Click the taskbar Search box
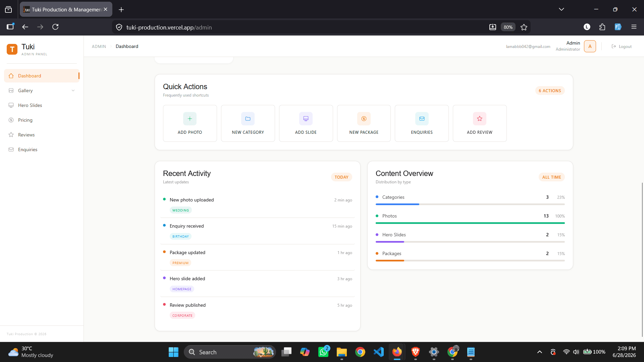Screen dimensions: 644x362 230,352
